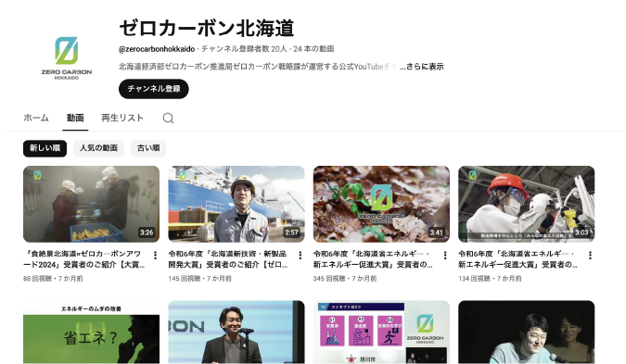Screen dimensions: 626x364
Task: Click the チャンネル登録 subscribe button
Action: click(x=154, y=89)
